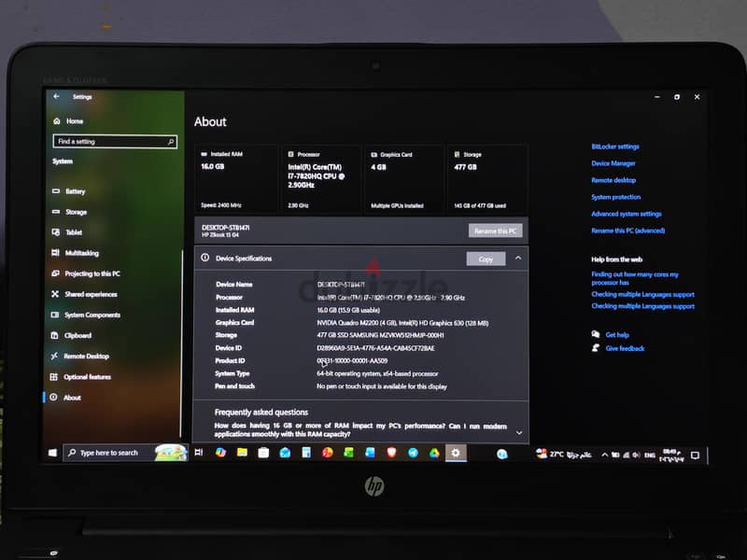The image size is (747, 560).
Task: Select About in the sidebar
Action: pos(66,398)
